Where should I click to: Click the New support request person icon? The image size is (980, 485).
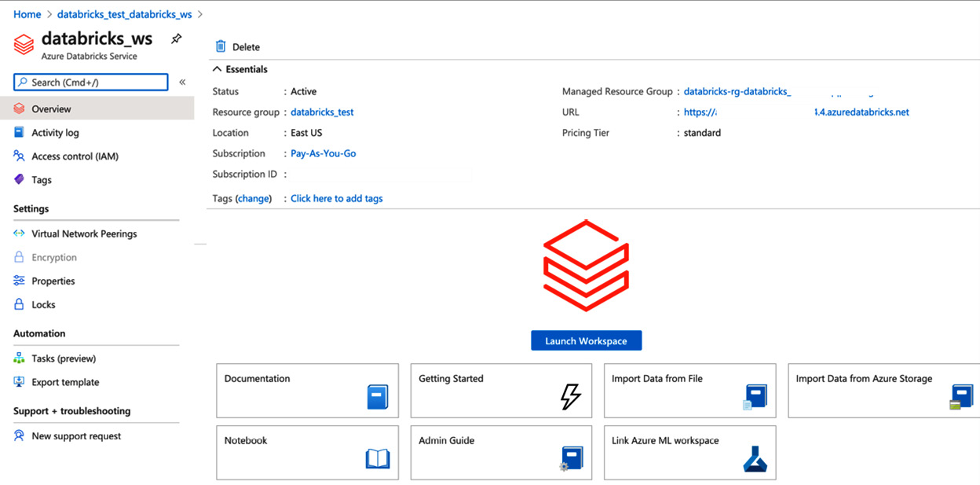point(19,435)
